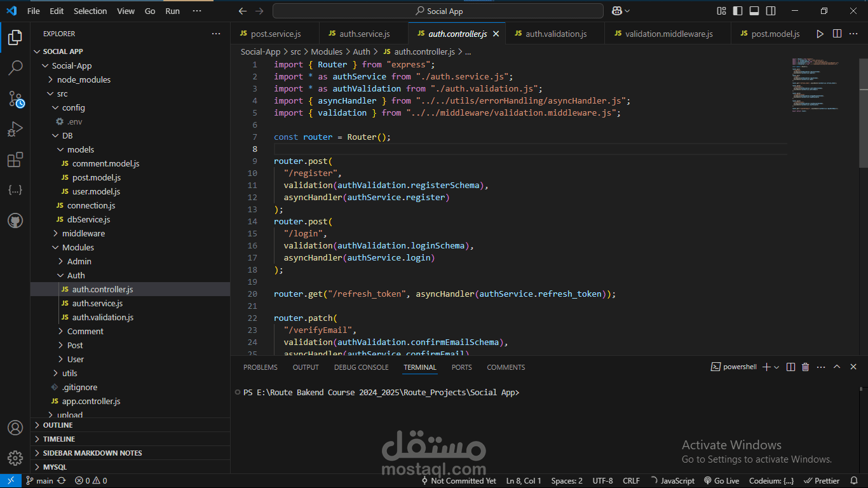Click Codeium status bar item
Screen dimensions: 868x488
point(771,481)
